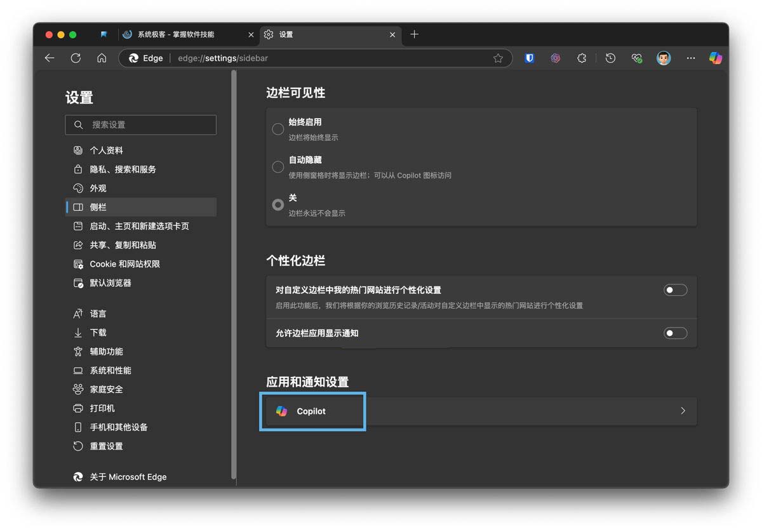Open 家庭安全 settings
Image resolution: width=762 pixels, height=532 pixels.
(140, 389)
